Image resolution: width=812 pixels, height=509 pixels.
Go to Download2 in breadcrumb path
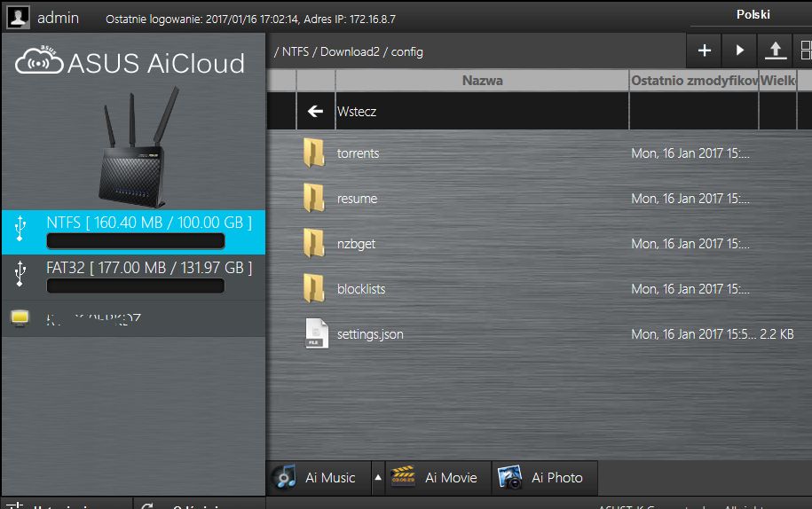(350, 51)
